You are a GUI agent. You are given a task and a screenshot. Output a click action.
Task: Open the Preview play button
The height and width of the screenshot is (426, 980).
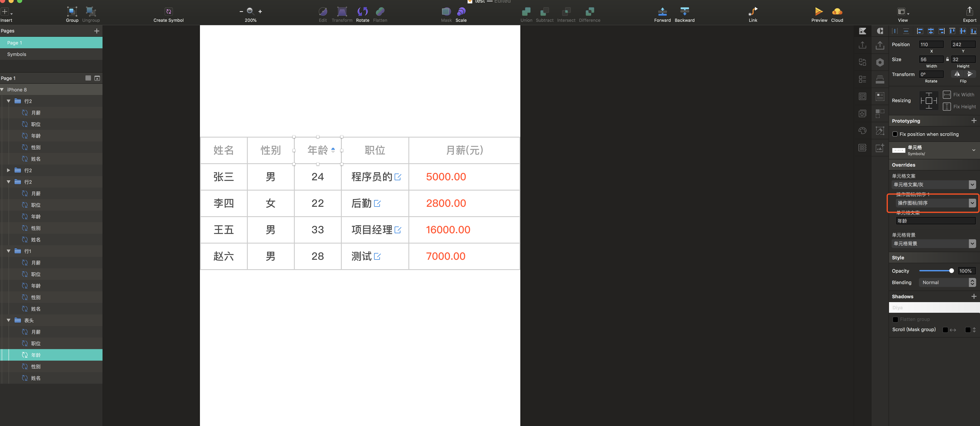pyautogui.click(x=819, y=12)
